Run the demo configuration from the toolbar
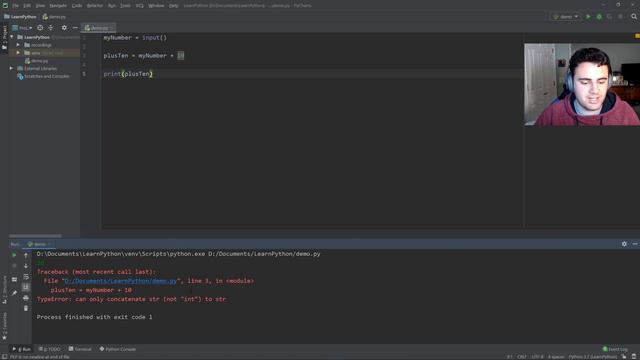The width and height of the screenshot is (640, 360). 588,17
